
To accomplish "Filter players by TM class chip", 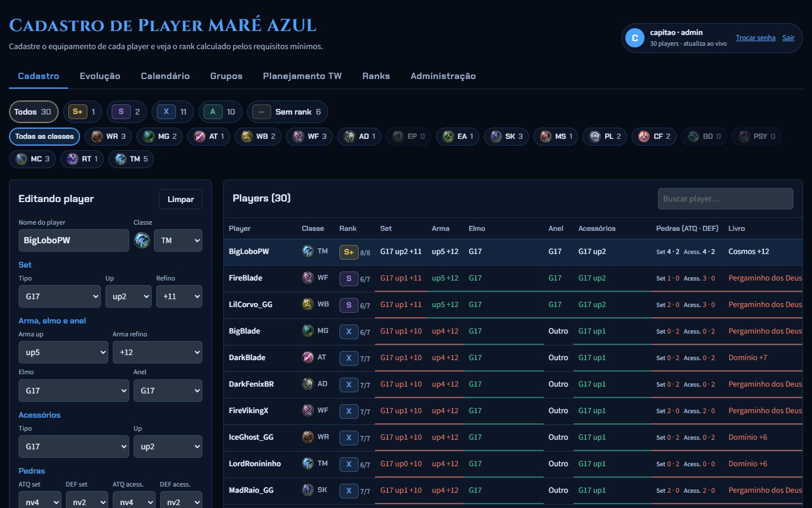I will point(131,159).
